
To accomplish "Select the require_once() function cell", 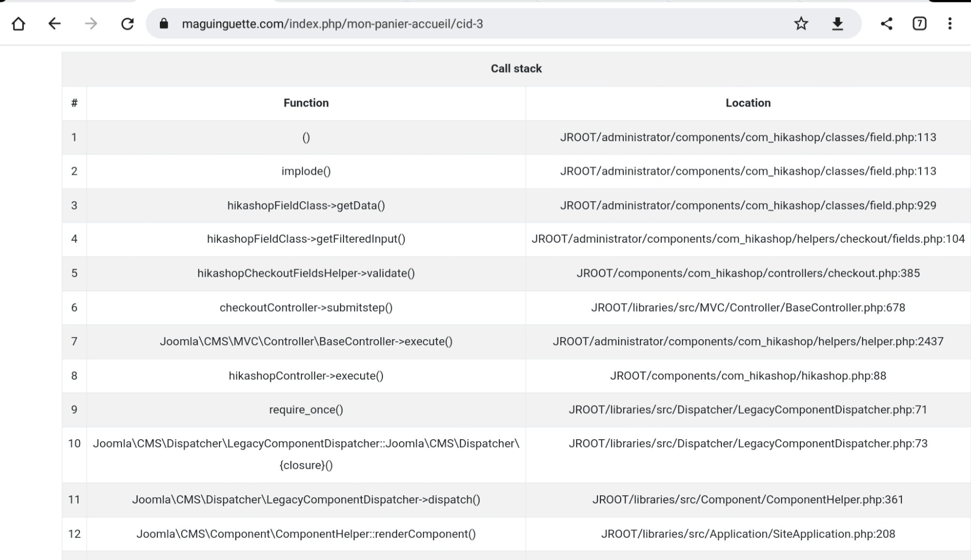I will 306,410.
